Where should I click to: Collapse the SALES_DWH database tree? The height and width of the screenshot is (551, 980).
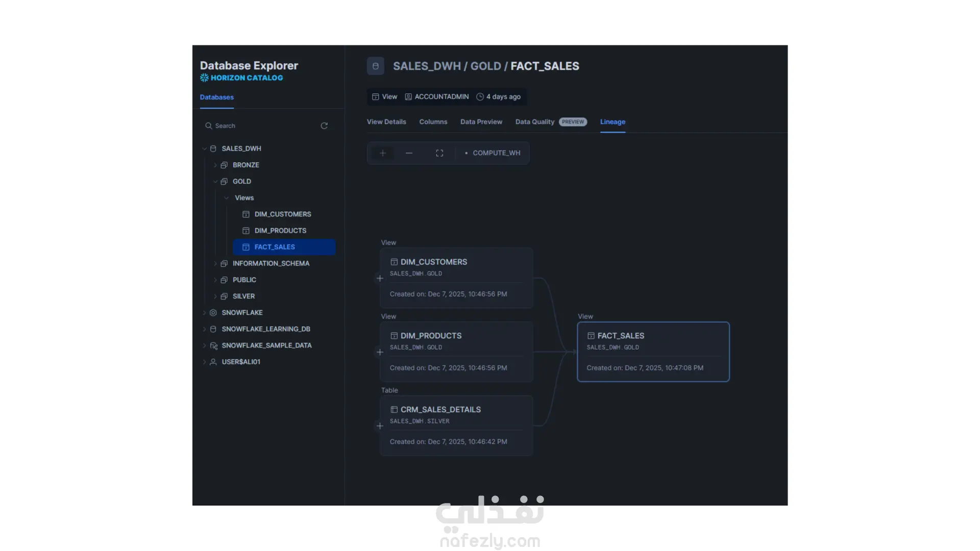pos(204,149)
